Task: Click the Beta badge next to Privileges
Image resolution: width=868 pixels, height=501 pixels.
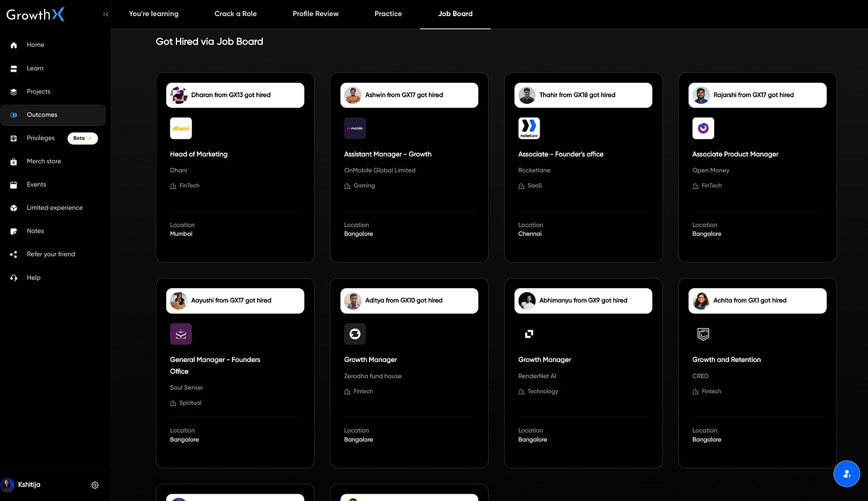Action: click(x=82, y=138)
